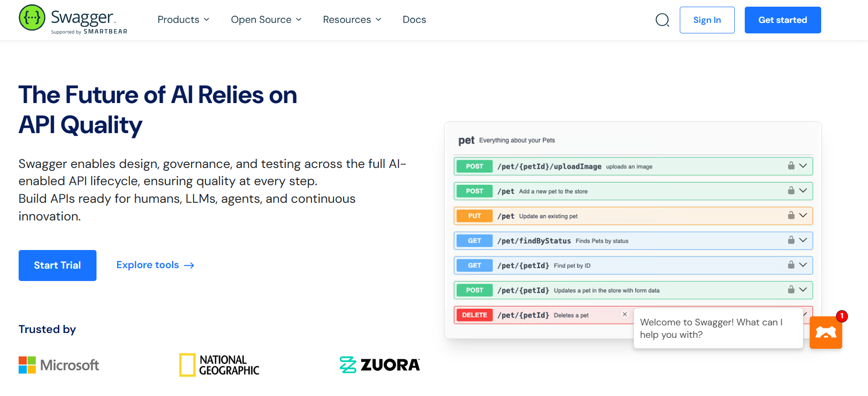Image resolution: width=868 pixels, height=396 pixels.
Task: Toggle lock on GET findByStatus row
Action: point(791,240)
